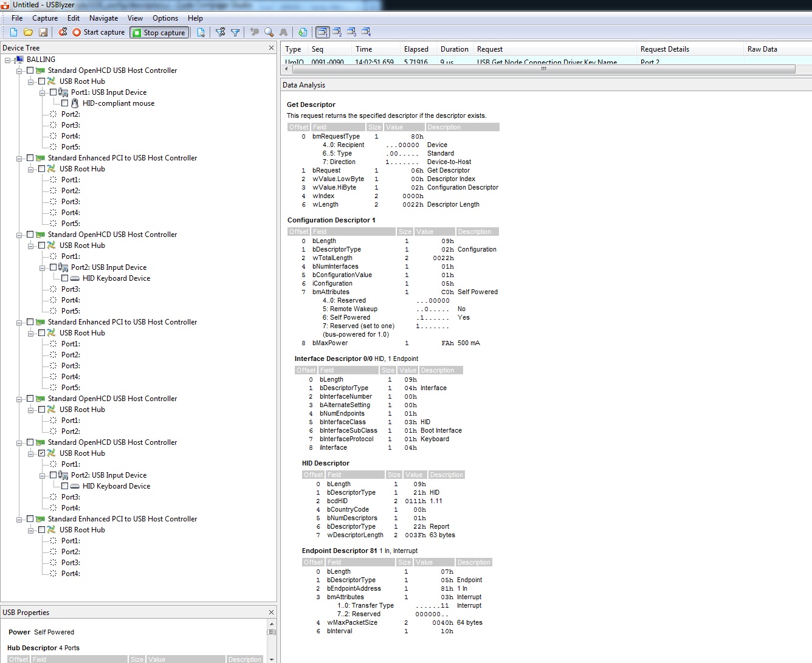Tick the Port1: USB Input Device checkbox

click(53, 92)
